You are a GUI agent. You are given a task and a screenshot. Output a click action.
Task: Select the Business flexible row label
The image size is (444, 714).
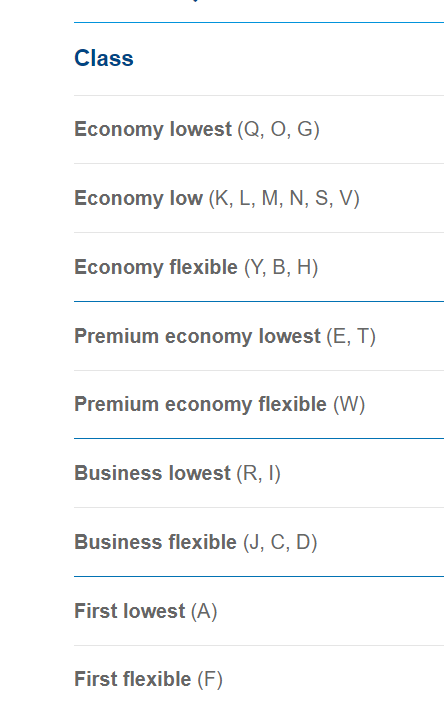[x=155, y=543]
